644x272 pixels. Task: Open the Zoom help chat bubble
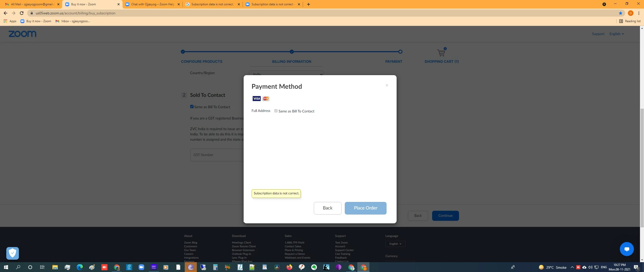click(x=627, y=249)
